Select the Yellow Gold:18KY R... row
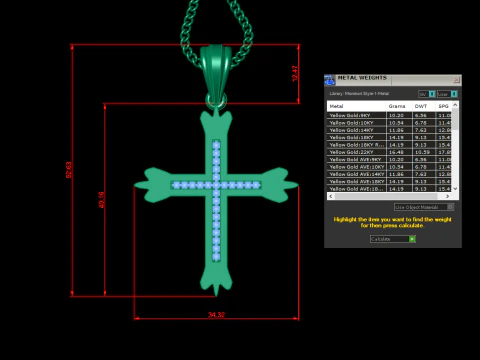 click(389, 145)
